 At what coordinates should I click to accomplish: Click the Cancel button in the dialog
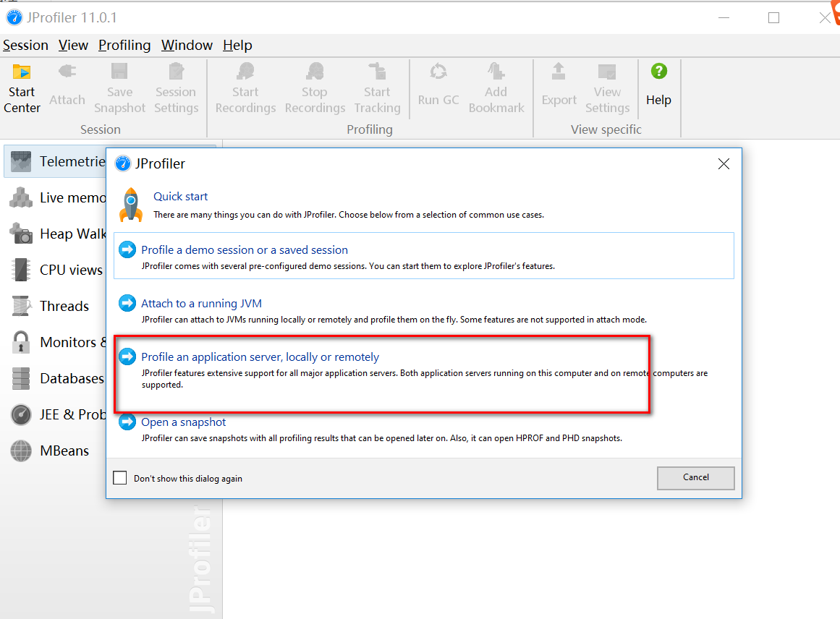(x=696, y=478)
